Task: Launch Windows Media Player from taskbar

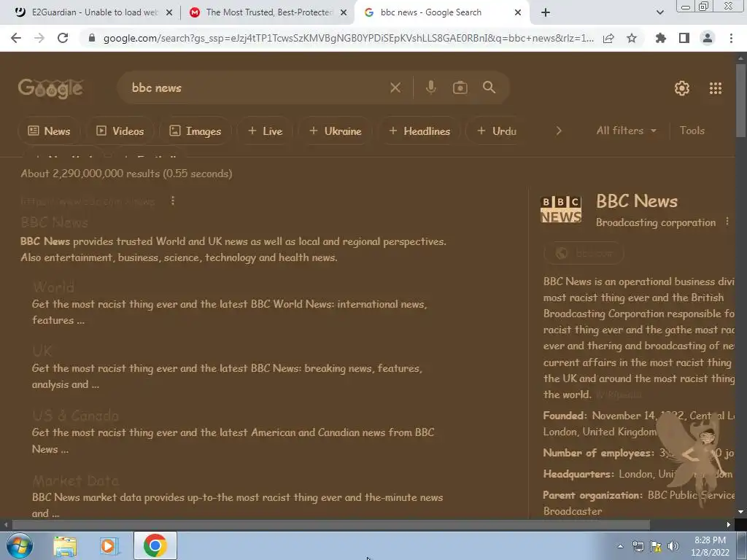Action: [x=109, y=546]
